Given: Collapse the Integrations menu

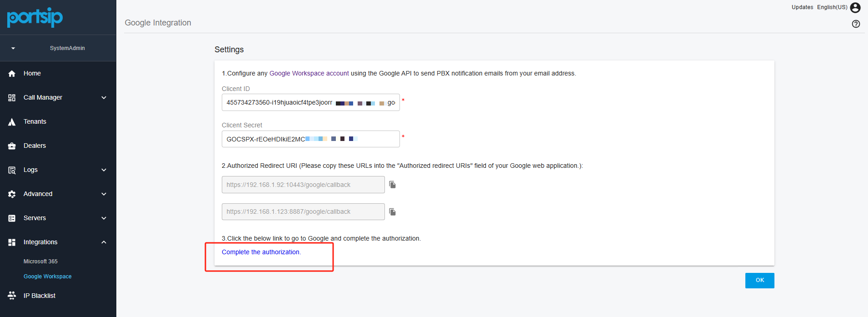Looking at the screenshot, I should coord(104,242).
